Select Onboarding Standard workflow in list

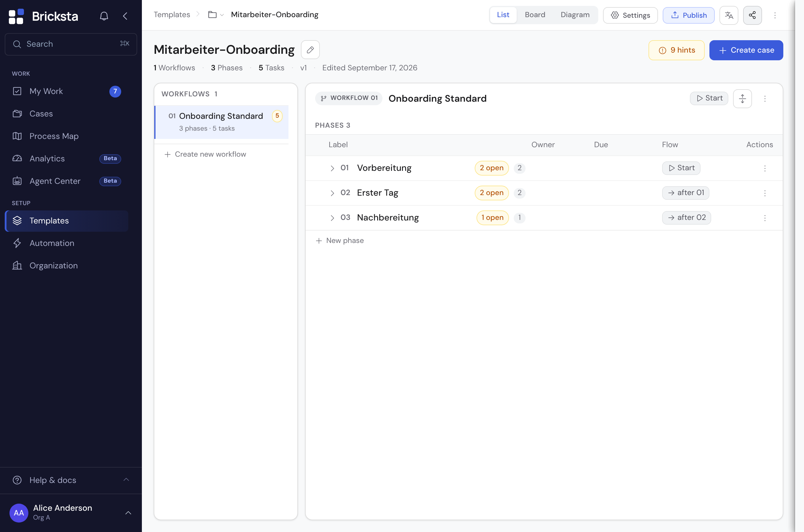[221, 122]
